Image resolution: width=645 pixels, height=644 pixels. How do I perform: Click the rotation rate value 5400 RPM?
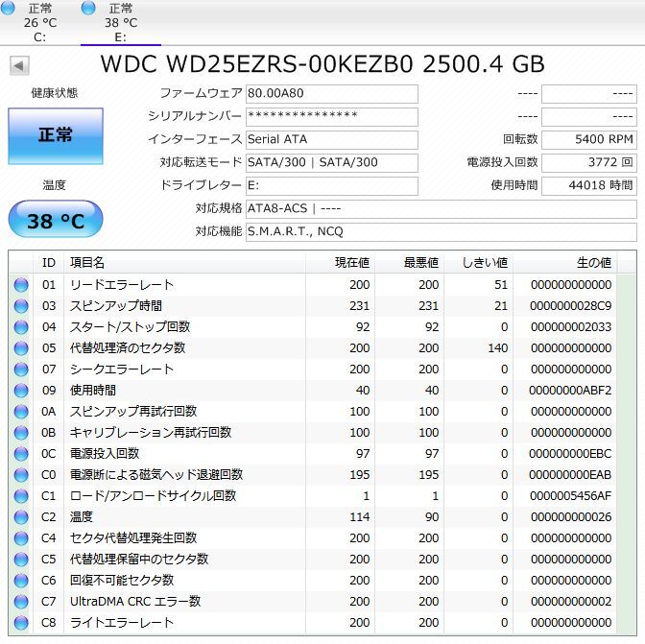click(x=589, y=140)
